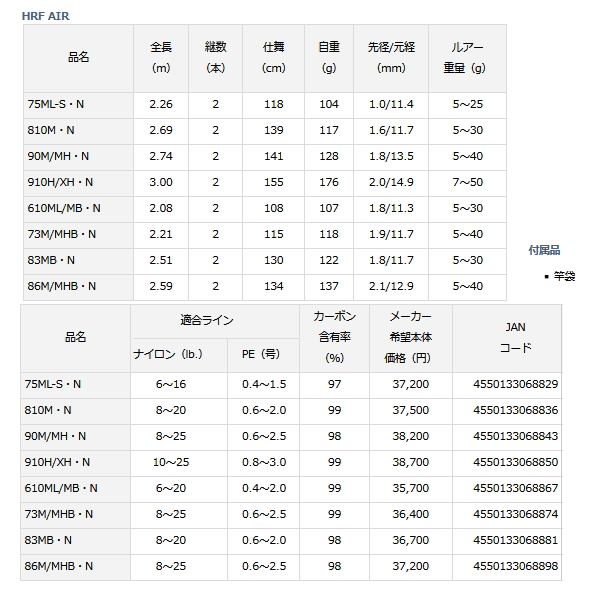Click the 付属品 heading
Viewport: 600px width, 600px height.
coord(544,250)
